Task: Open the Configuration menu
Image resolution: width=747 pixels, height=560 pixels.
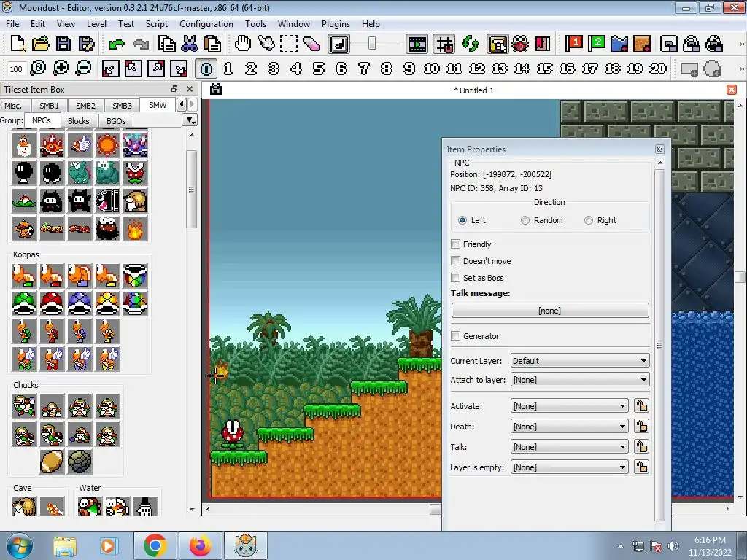Action: pos(206,24)
